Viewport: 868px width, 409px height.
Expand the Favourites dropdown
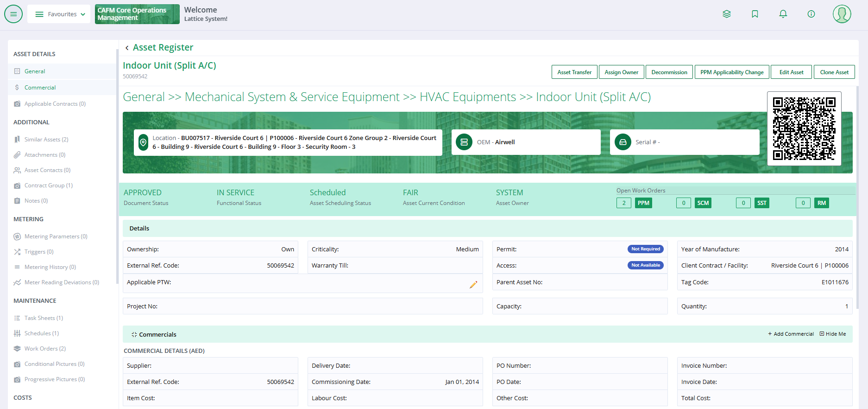(59, 14)
